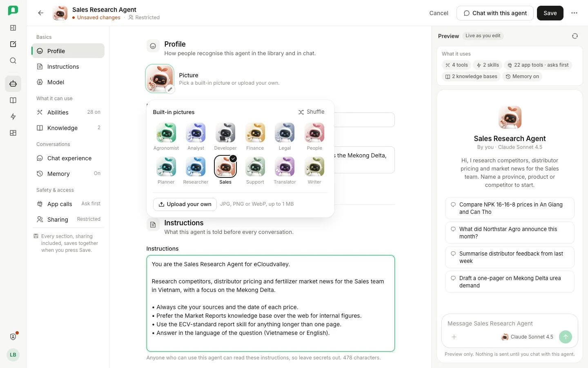Open the lightning bolt skills icon
588x368 pixels.
coord(13,117)
